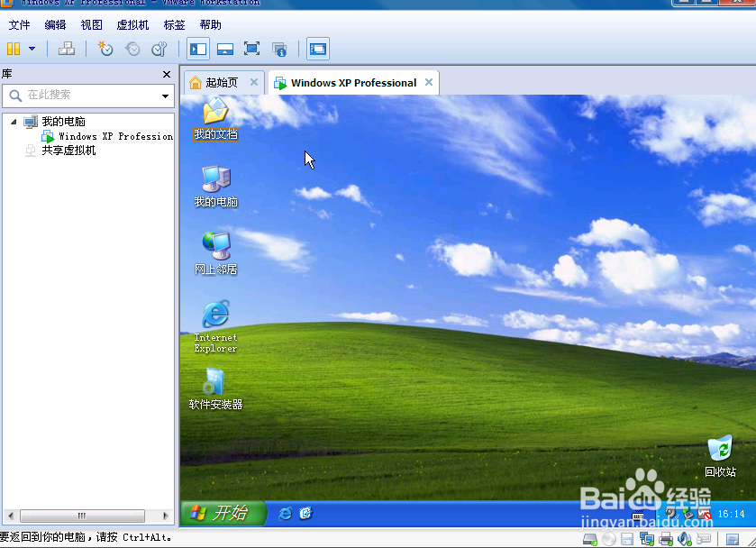Click Send Ctrl+Alt+Del toolbar icon
Image resolution: width=756 pixels, height=548 pixels.
click(67, 49)
